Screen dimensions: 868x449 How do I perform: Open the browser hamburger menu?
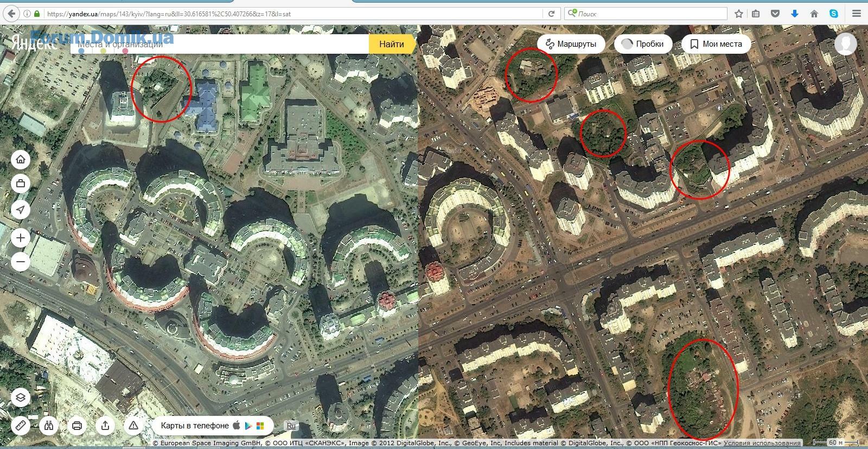pos(857,14)
